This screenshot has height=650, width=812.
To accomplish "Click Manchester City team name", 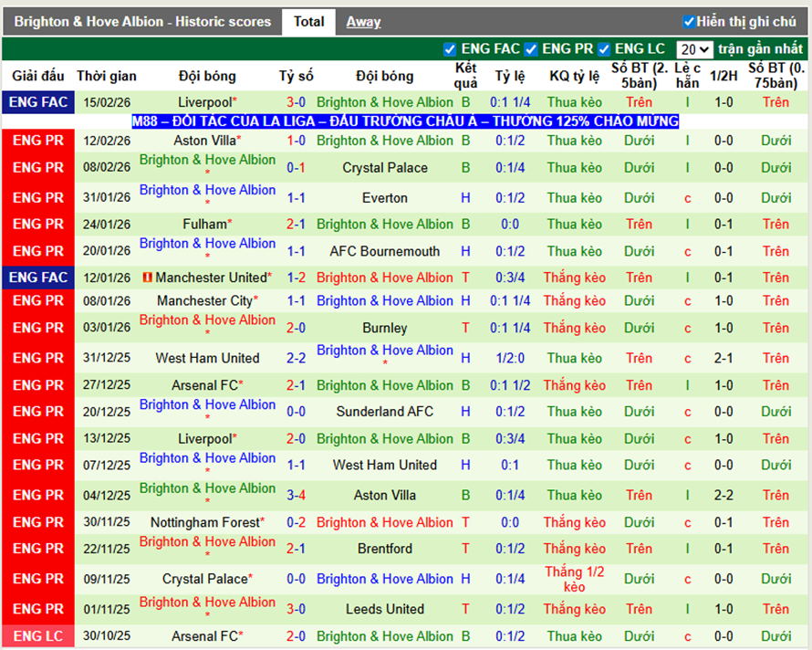I will (207, 300).
